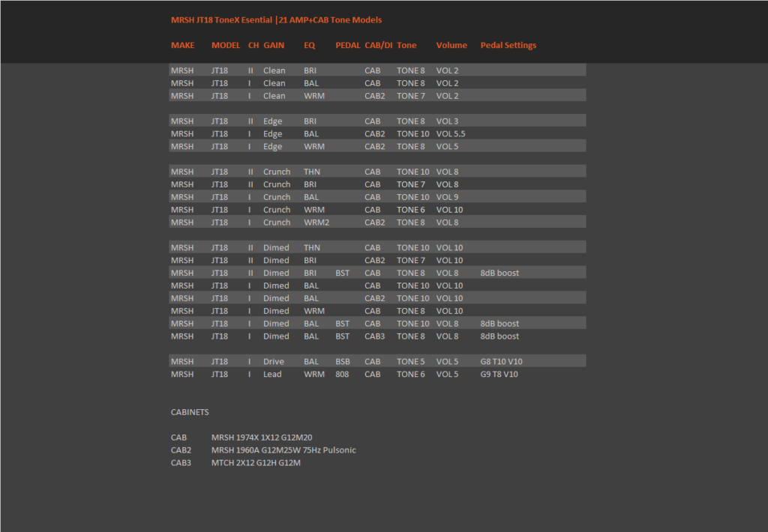Select 'MRSH 1960A G12M25W 75Hz Pulsonic' description

[283, 450]
